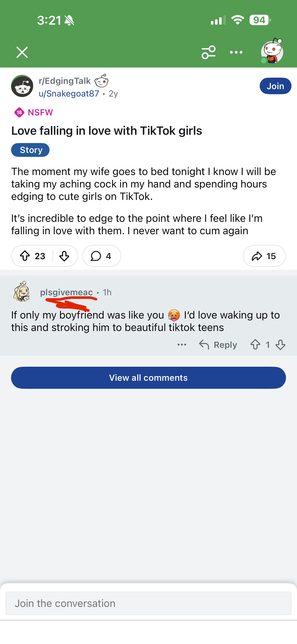The image size is (297, 644).
Task: Join the r/EdgingTalk community
Action: (275, 86)
